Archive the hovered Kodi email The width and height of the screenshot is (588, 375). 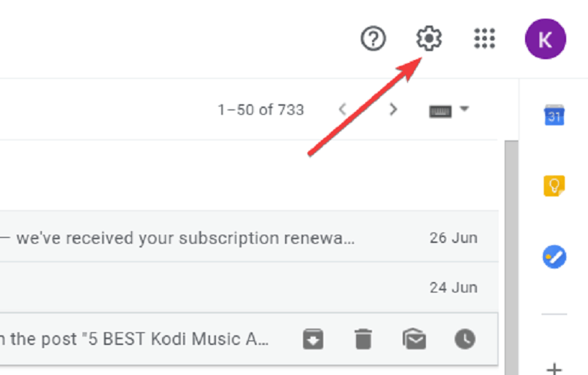pos(313,340)
